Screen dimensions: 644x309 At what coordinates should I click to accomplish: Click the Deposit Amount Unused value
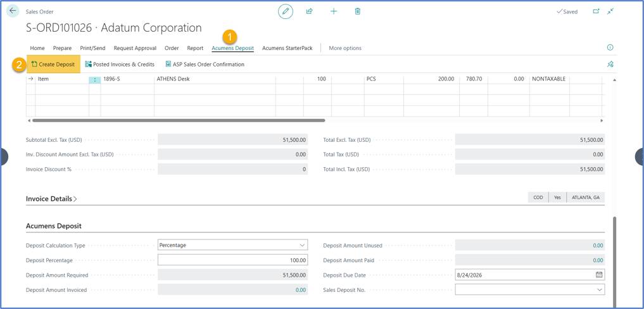click(x=598, y=245)
